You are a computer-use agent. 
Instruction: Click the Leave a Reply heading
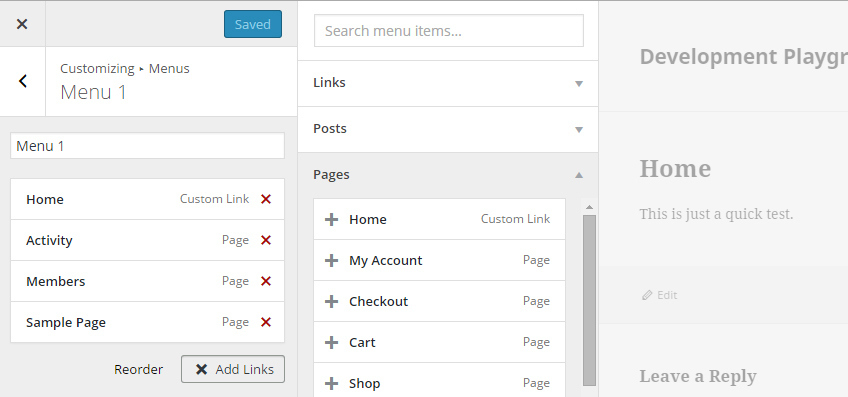[x=698, y=376]
